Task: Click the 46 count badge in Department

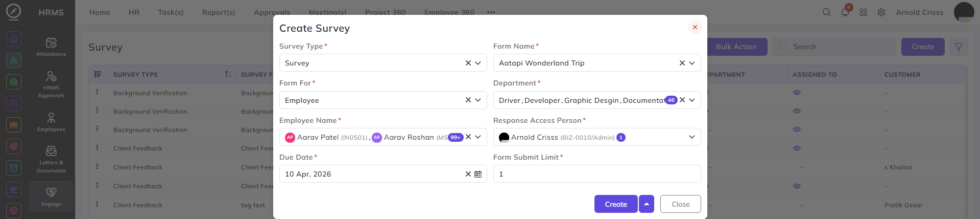Action: click(671, 100)
